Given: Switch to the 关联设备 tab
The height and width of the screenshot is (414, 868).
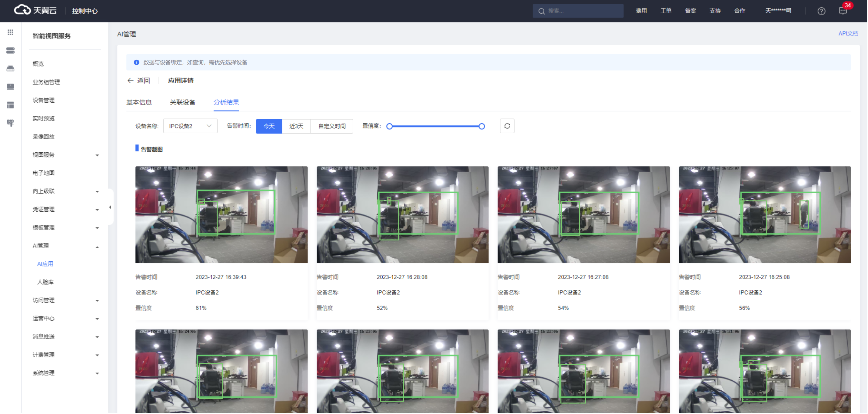Looking at the screenshot, I should pyautogui.click(x=183, y=102).
